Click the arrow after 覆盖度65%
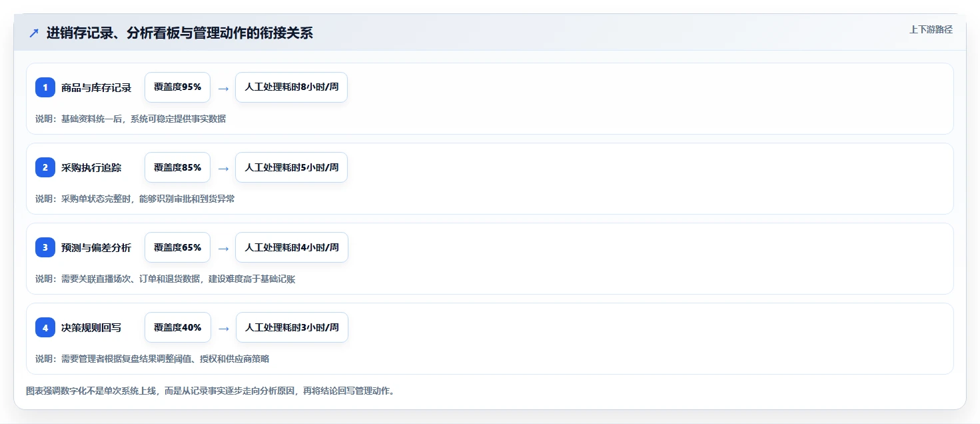 point(223,248)
